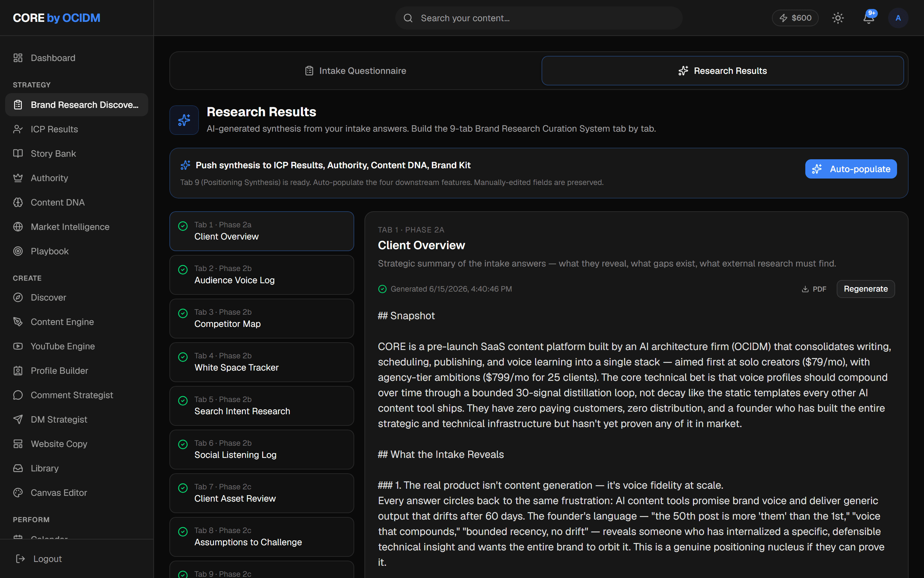Click the Story Bank sidebar label
The height and width of the screenshot is (578, 924).
point(54,154)
